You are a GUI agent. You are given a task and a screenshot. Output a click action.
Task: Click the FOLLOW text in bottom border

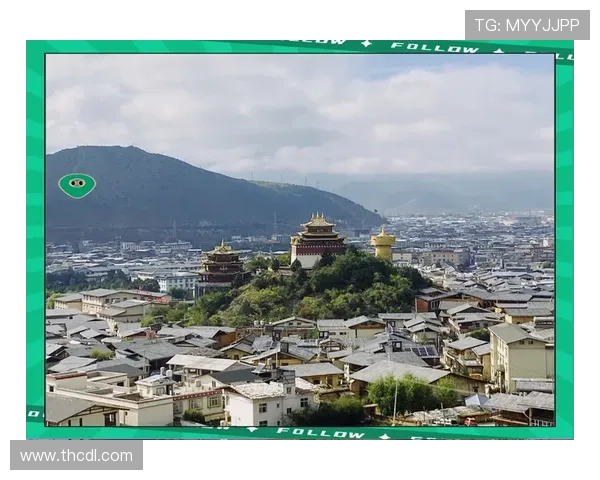click(320, 433)
